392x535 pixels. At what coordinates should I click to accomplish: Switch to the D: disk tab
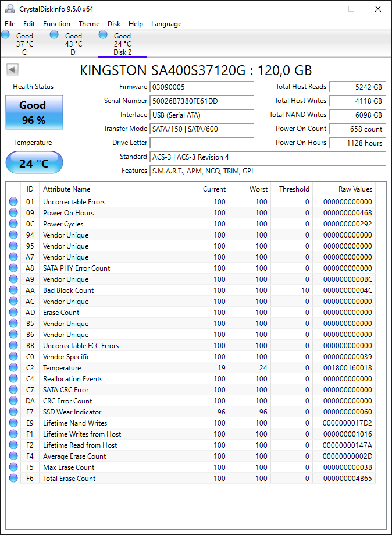73,44
